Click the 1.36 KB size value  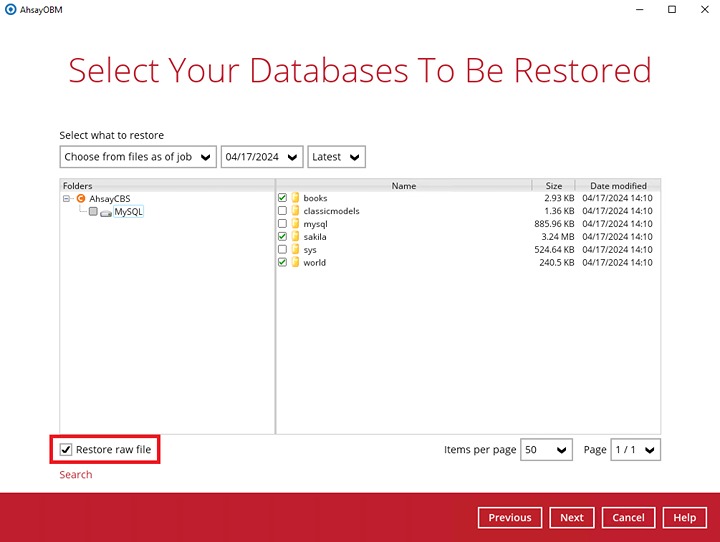point(559,211)
